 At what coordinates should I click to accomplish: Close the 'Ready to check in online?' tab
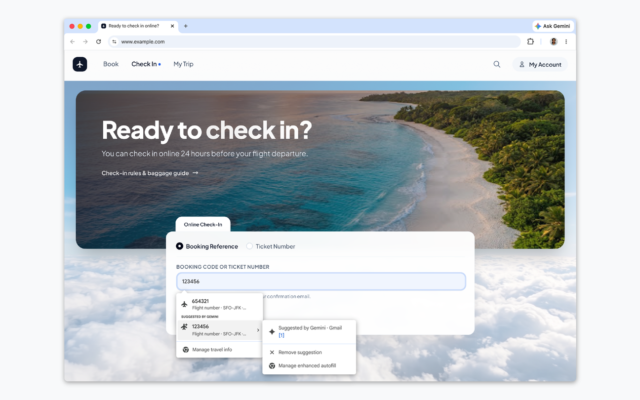pos(172,26)
